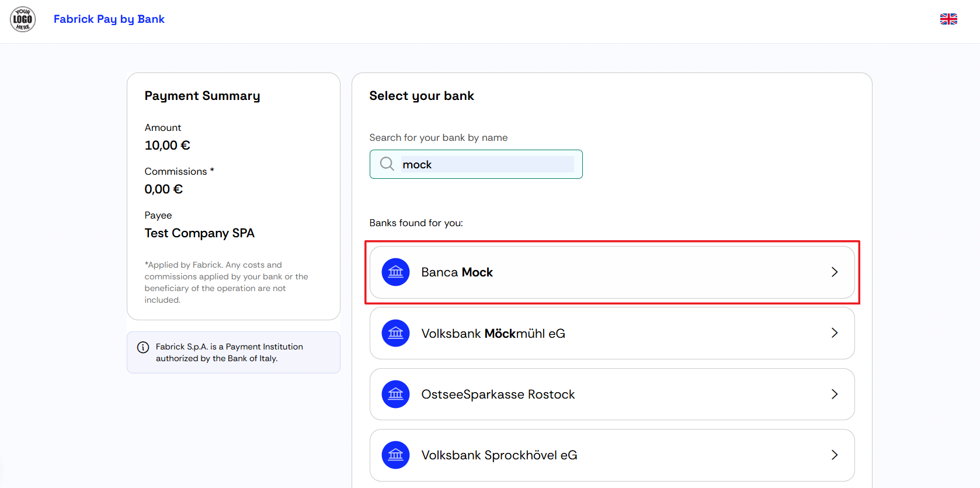This screenshot has width=980, height=488.
Task: Click the 'Search for your bank by name' label
Action: pyautogui.click(x=438, y=138)
